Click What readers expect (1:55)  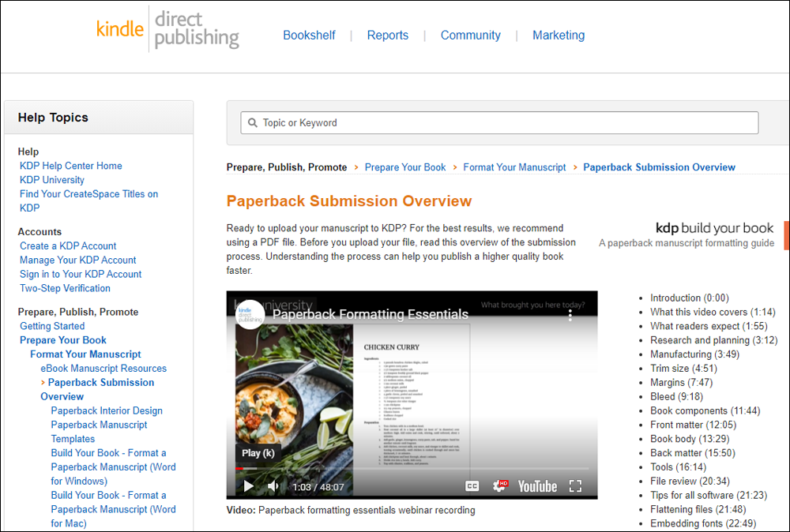point(709,326)
